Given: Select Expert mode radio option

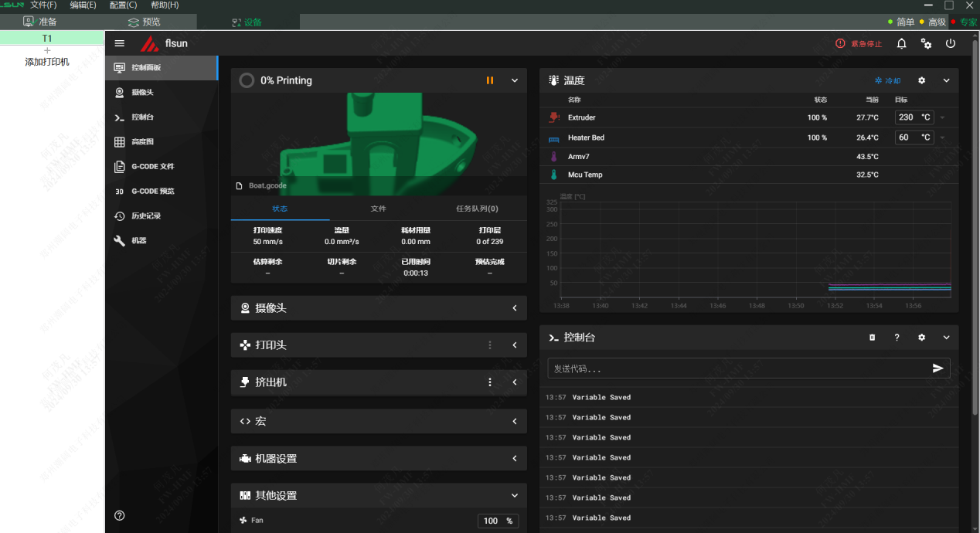Looking at the screenshot, I should pyautogui.click(x=963, y=22).
